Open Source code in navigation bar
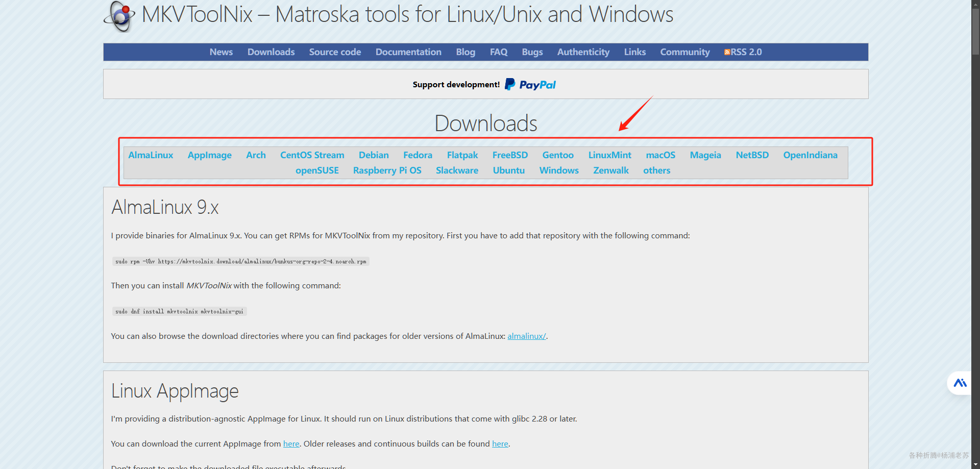Image resolution: width=980 pixels, height=469 pixels. click(x=335, y=52)
